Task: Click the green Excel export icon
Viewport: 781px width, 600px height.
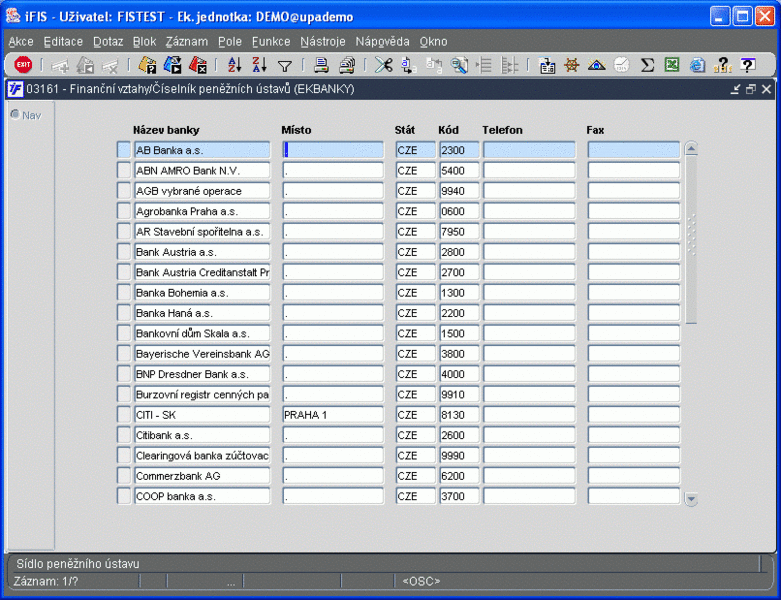Action: click(x=672, y=65)
